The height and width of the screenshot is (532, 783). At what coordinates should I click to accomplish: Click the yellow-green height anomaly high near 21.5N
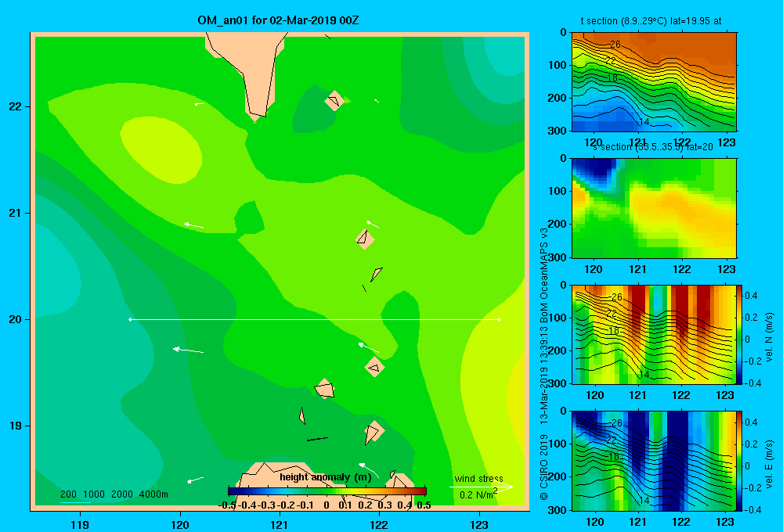tap(161, 149)
